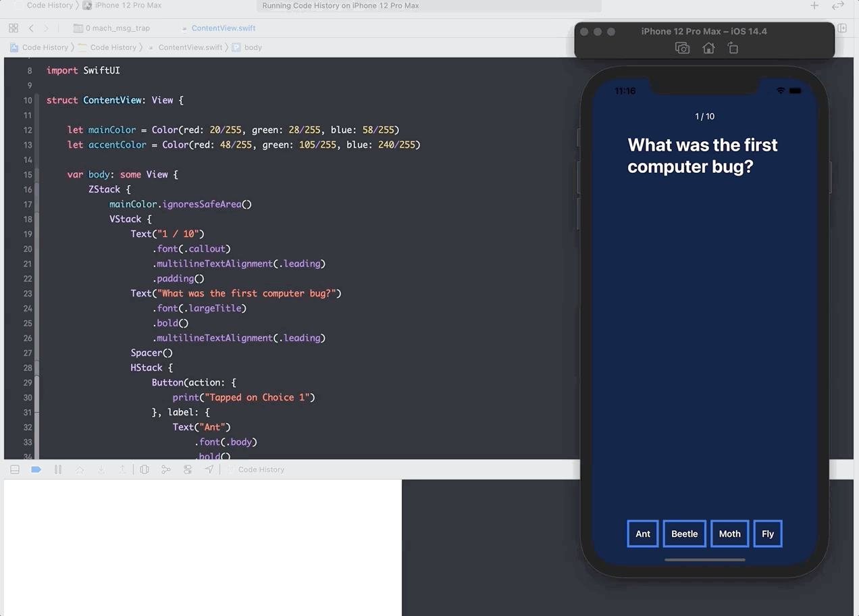
Task: Click the 'HStack {' line
Action: 152,367
